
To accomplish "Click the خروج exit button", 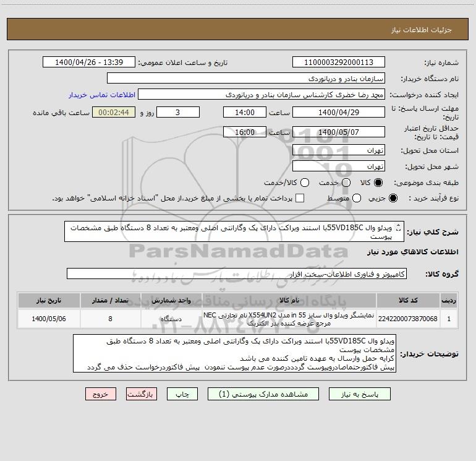I will pyautogui.click(x=101, y=394).
